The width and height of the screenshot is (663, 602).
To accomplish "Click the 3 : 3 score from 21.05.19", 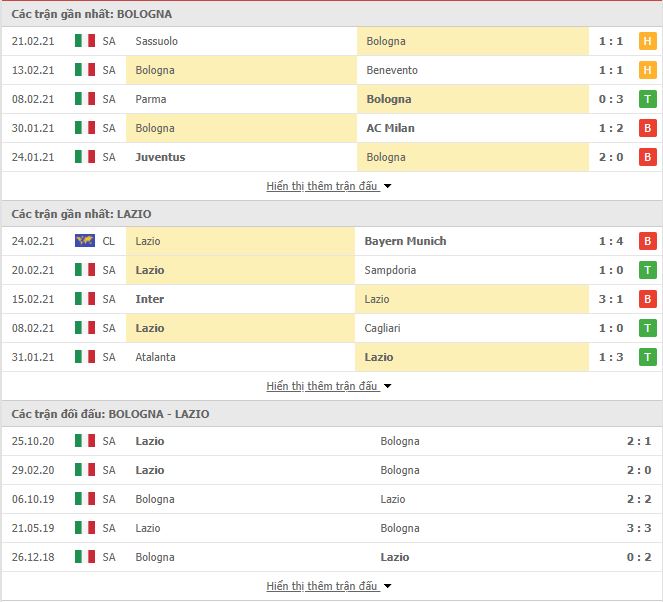I will tap(638, 528).
